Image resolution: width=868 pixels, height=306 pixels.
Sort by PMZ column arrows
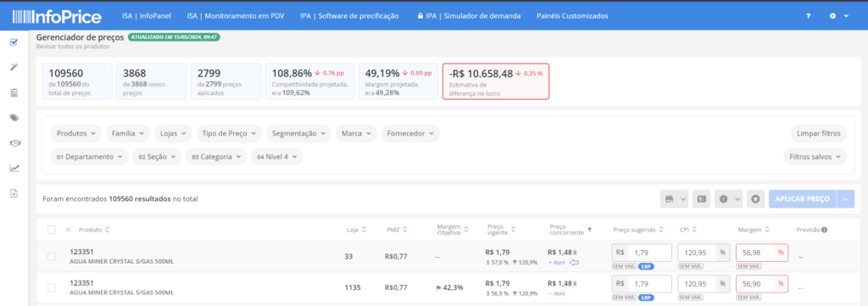[x=405, y=230]
